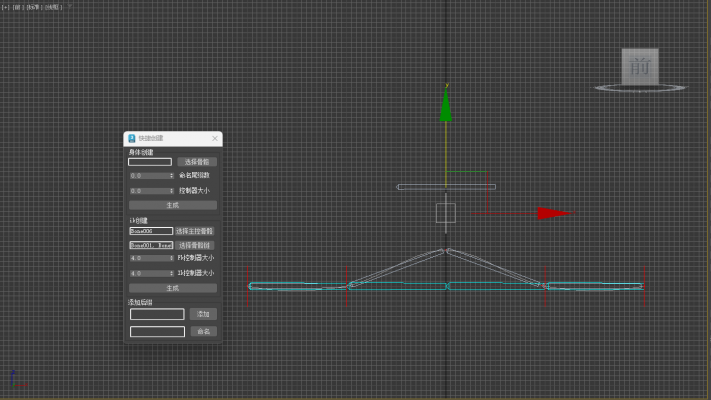Click the blue script dialog title icon
Screen dimensions: 711x400
pyautogui.click(x=131, y=138)
